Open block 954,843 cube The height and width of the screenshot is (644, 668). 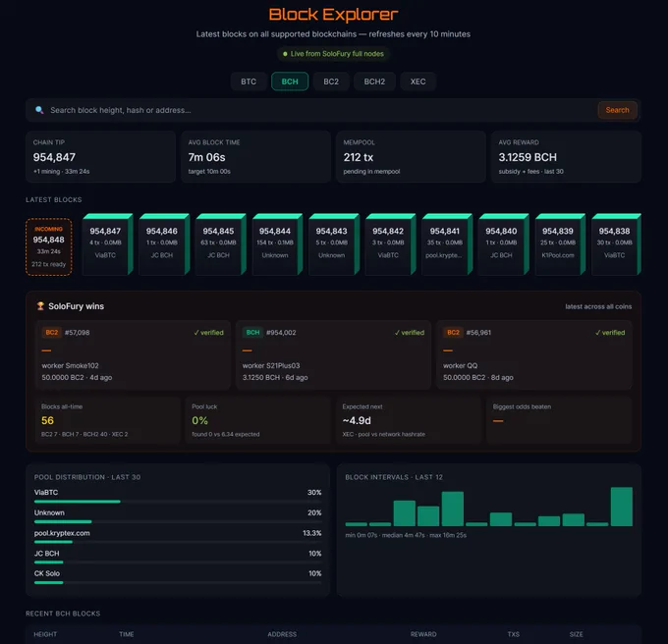pyautogui.click(x=334, y=244)
